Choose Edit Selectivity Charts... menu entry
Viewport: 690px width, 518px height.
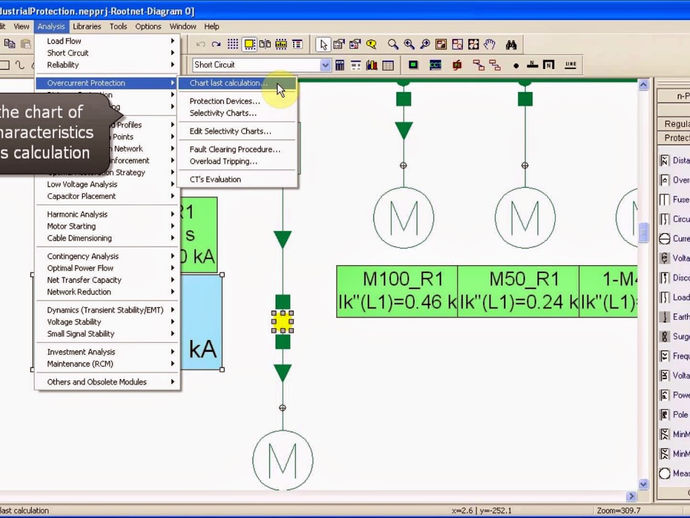click(238, 131)
